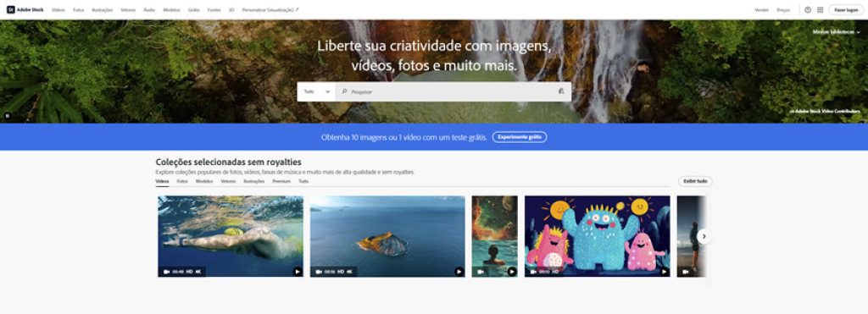Open the help question mark icon
The width and height of the screenshot is (868, 314).
coord(808,10)
